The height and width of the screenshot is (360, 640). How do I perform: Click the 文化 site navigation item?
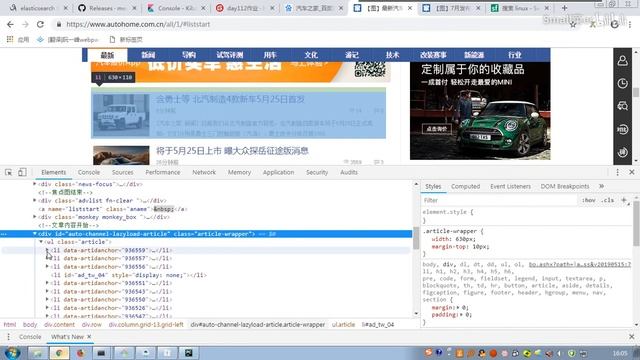click(x=311, y=55)
